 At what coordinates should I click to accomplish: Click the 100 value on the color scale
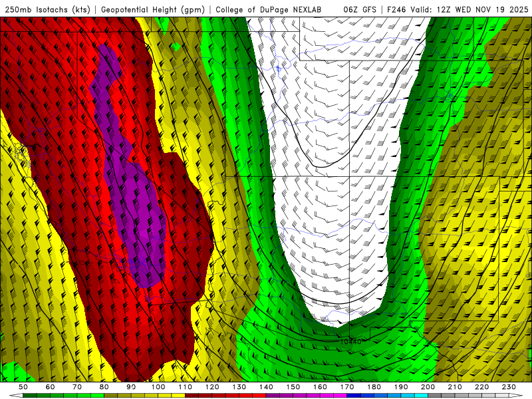pos(158,387)
